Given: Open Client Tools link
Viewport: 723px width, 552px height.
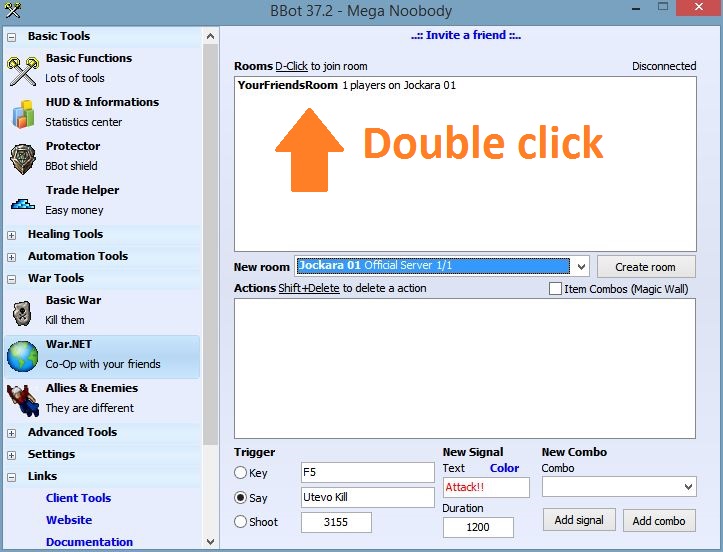Looking at the screenshot, I should click(x=78, y=498).
